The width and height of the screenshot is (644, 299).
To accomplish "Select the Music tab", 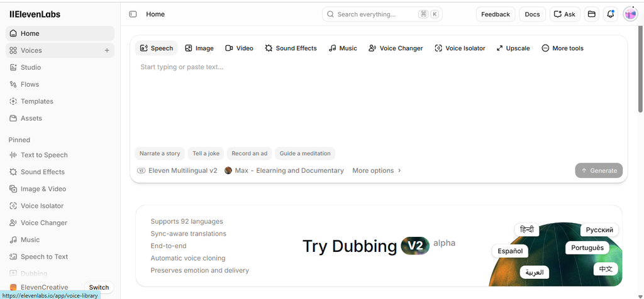I will point(343,48).
